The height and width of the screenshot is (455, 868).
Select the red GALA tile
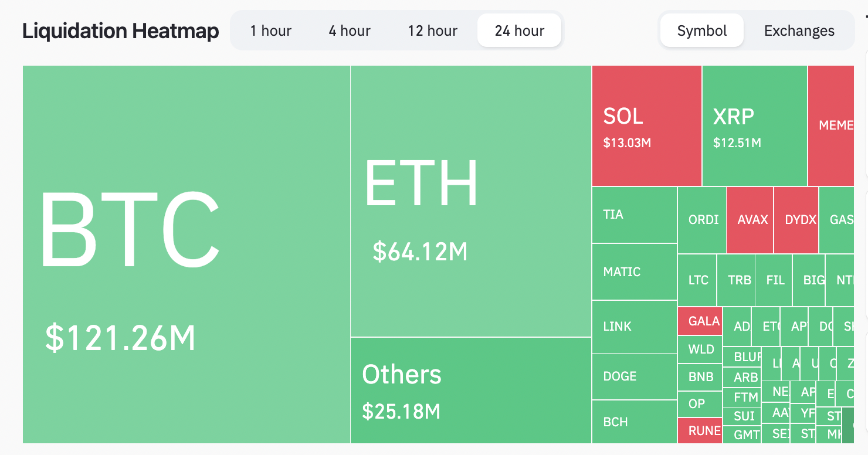[x=700, y=321]
